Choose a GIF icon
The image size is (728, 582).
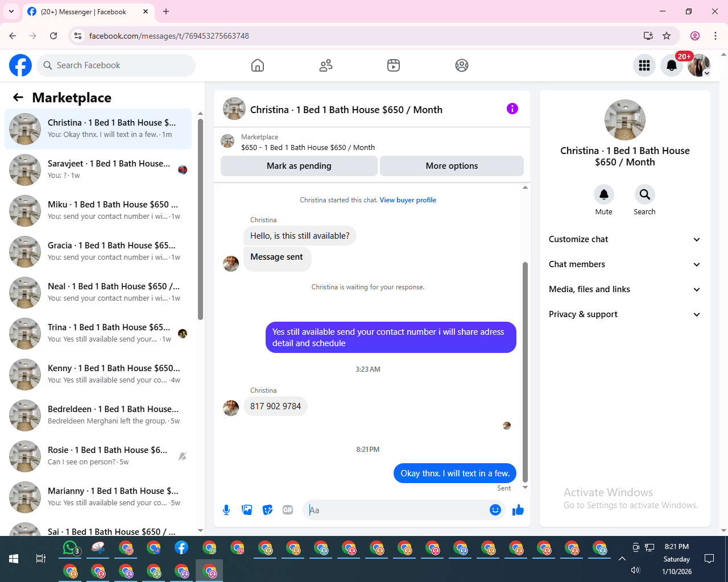point(288,510)
